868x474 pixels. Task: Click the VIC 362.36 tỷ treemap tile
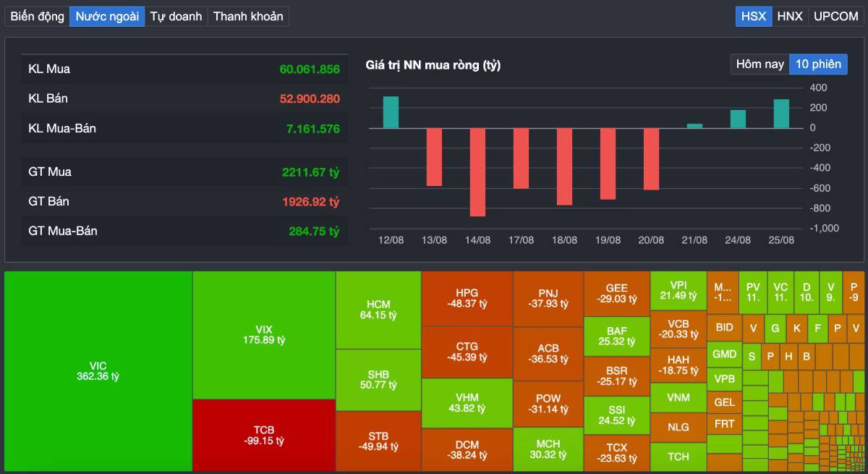tap(98, 371)
